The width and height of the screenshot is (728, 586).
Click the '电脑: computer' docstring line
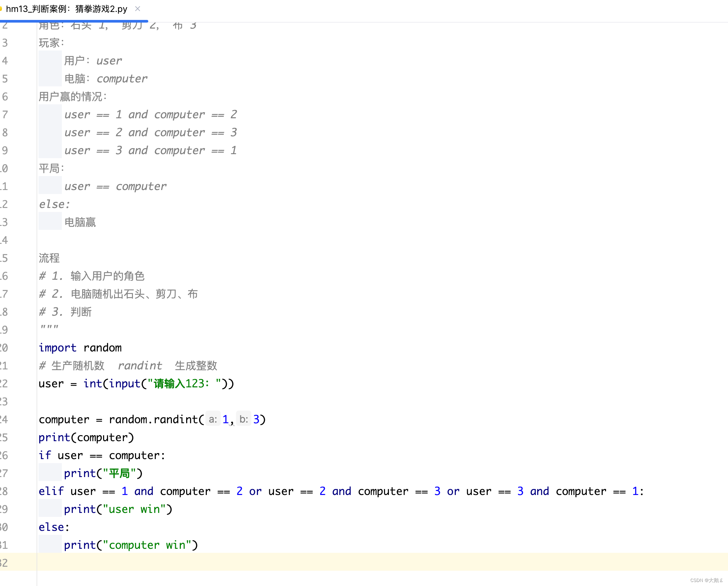[x=106, y=79]
